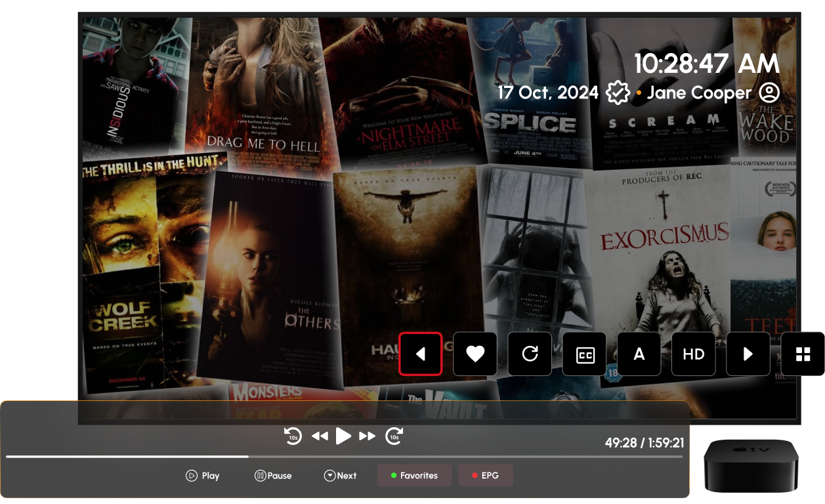Open the grid view menu button
The width and height of the screenshot is (825, 504).
tap(803, 354)
